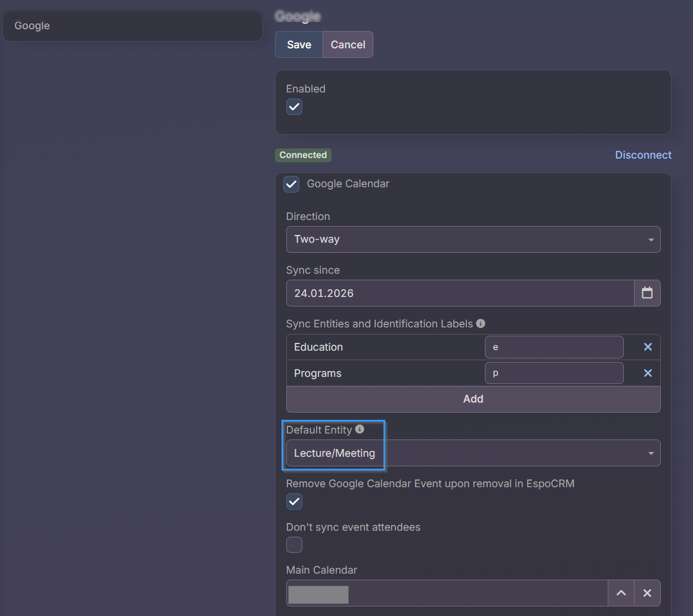693x616 pixels.
Task: Clear the Main Calendar field
Action: 647,593
